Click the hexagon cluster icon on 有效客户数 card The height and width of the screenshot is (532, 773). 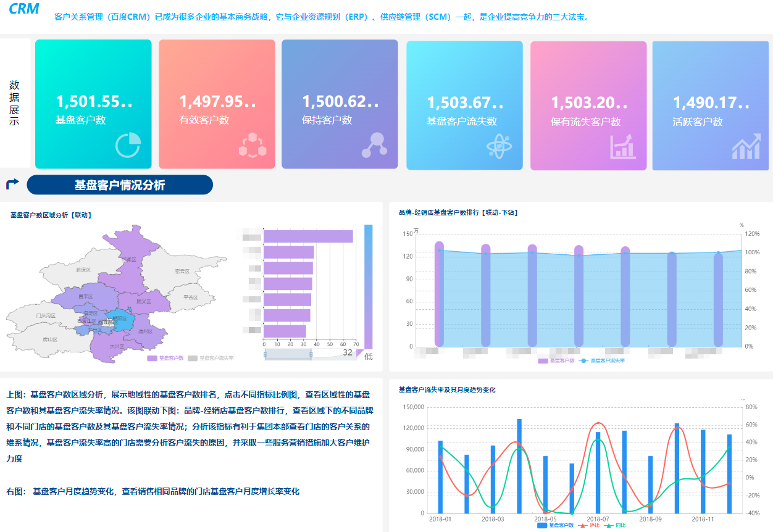[253, 146]
